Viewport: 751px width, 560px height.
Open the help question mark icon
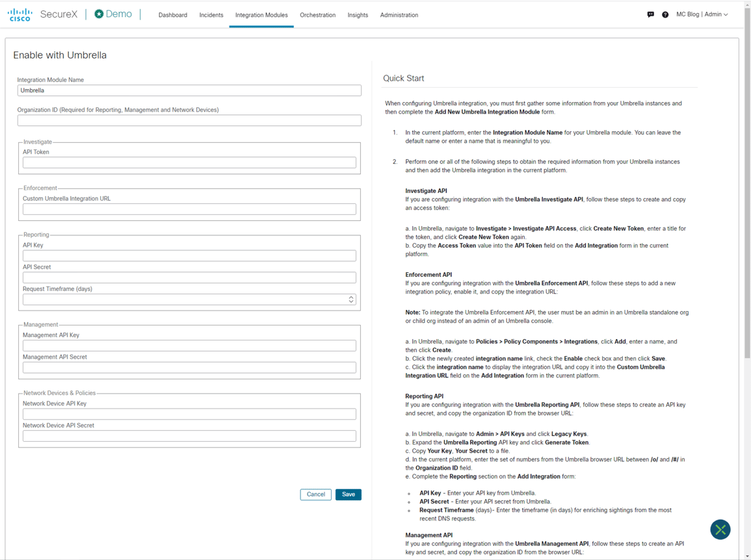click(x=665, y=15)
